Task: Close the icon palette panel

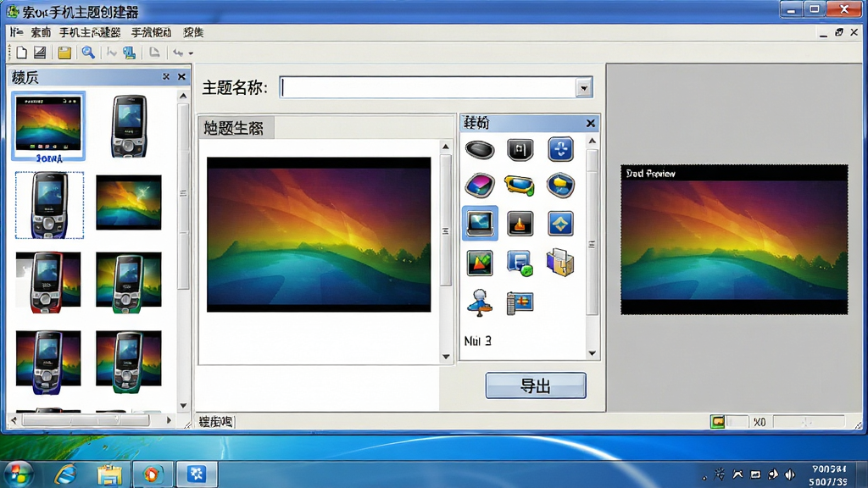Action: (x=591, y=124)
